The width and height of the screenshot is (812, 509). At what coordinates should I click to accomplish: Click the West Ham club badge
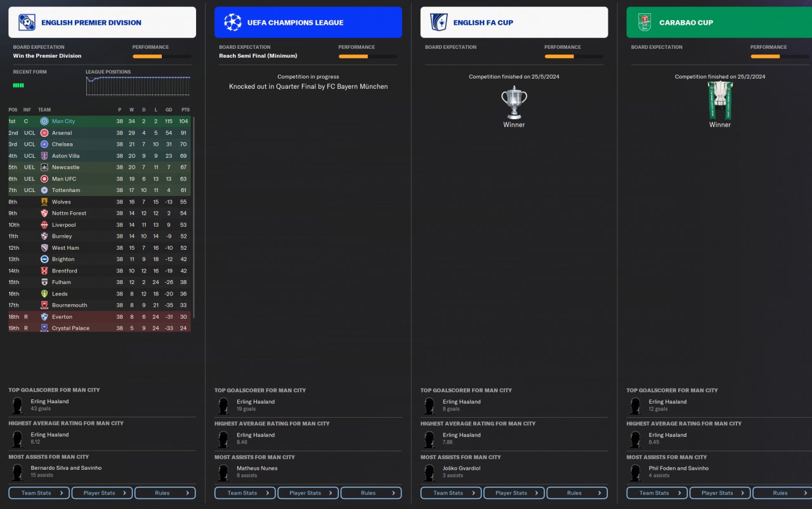pos(44,248)
